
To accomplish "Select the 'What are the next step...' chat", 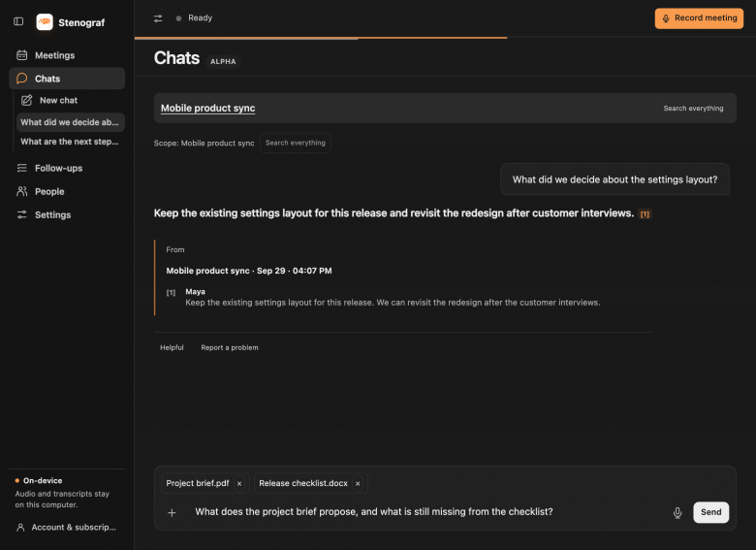I will click(x=71, y=142).
